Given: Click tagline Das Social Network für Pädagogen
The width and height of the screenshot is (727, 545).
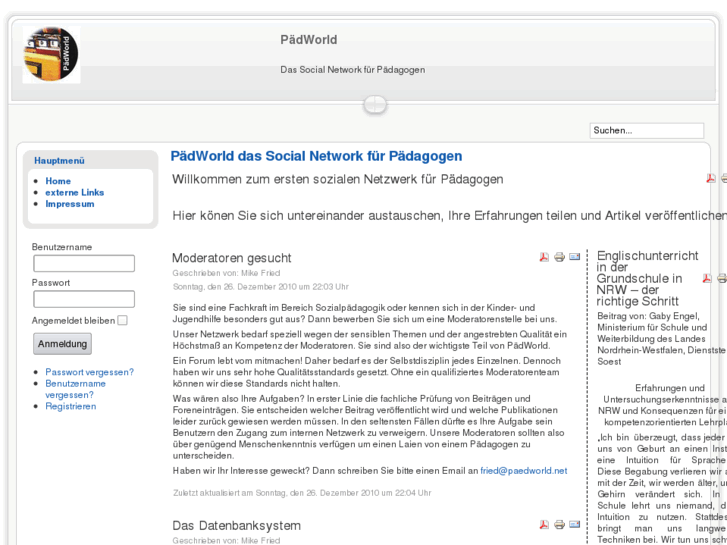Looking at the screenshot, I should tap(352, 70).
